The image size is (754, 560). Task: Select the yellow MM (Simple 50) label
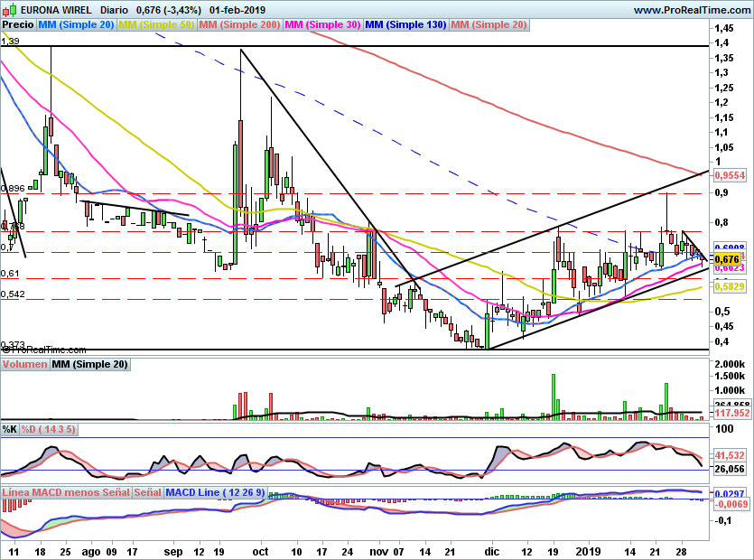tap(156, 25)
